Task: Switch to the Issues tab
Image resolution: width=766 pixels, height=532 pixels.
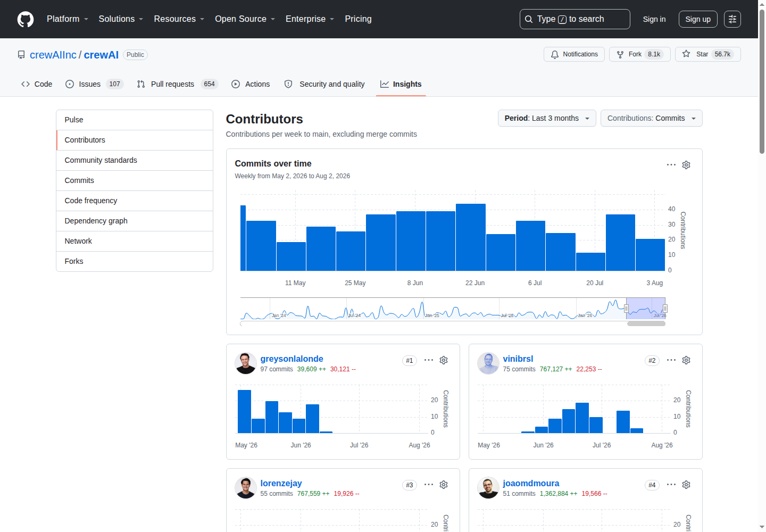Action: (94, 84)
